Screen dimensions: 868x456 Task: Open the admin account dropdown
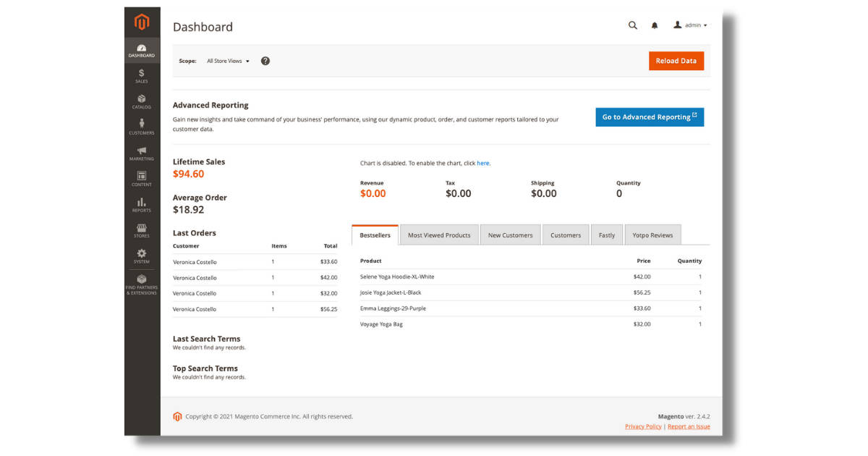[689, 25]
